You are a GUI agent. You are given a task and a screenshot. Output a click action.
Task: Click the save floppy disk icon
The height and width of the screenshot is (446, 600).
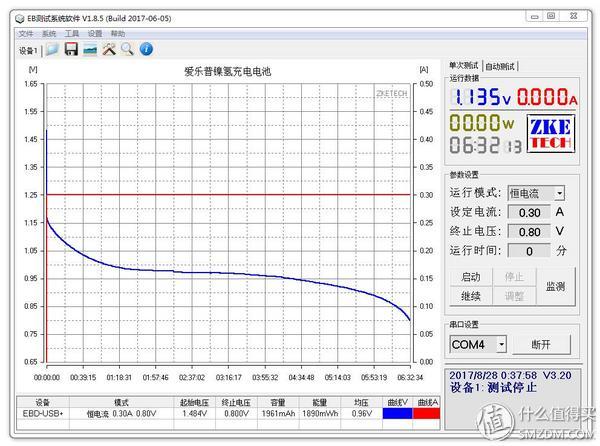(x=71, y=49)
